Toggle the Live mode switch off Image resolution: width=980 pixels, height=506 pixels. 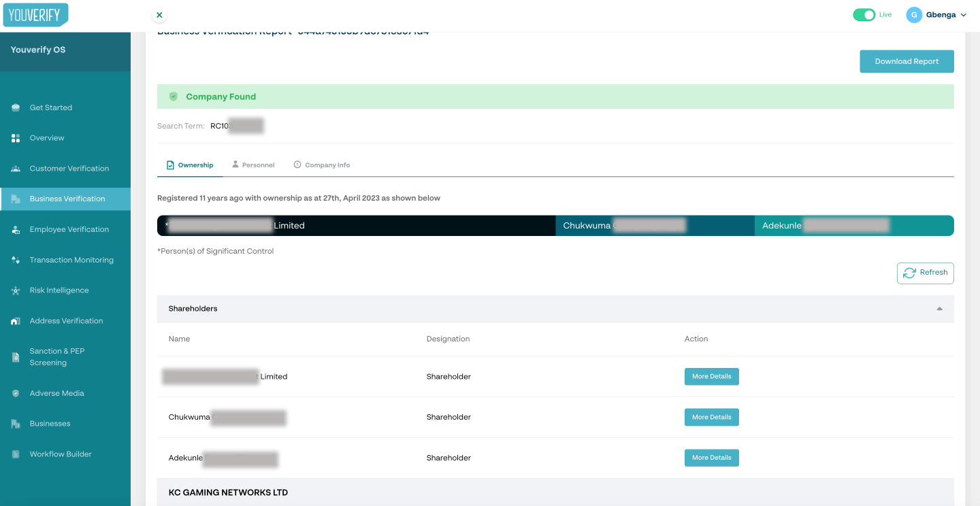864,14
